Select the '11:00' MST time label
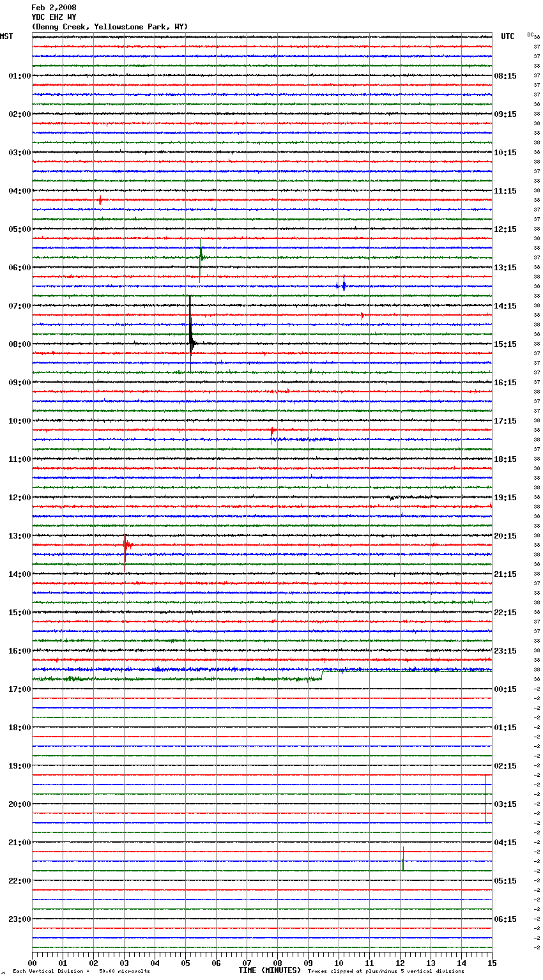 tap(20, 459)
